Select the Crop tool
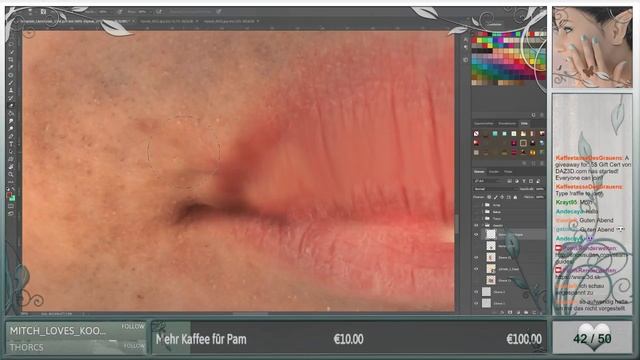640x360 pixels. [11, 60]
